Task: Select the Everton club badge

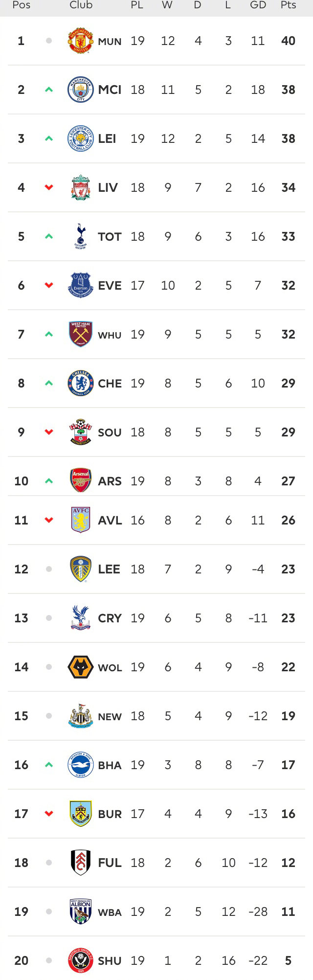Action: click(81, 285)
